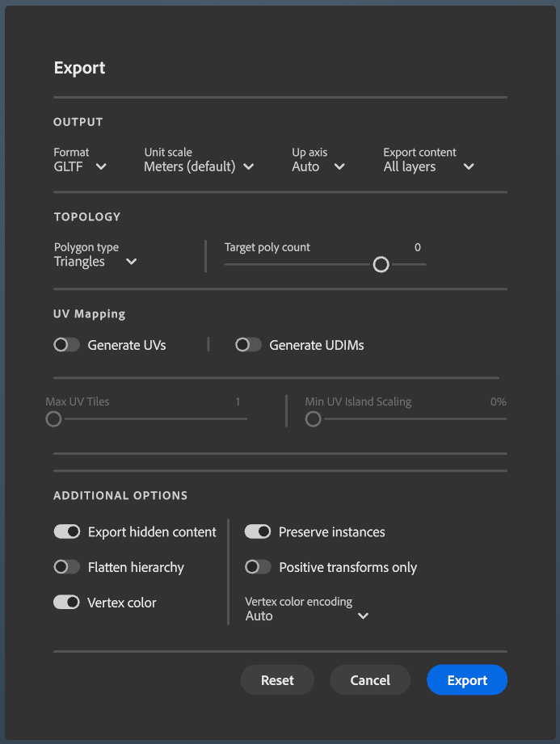Turn on the Generate UDIMs toggle
This screenshot has height=744, width=560.
coord(248,345)
